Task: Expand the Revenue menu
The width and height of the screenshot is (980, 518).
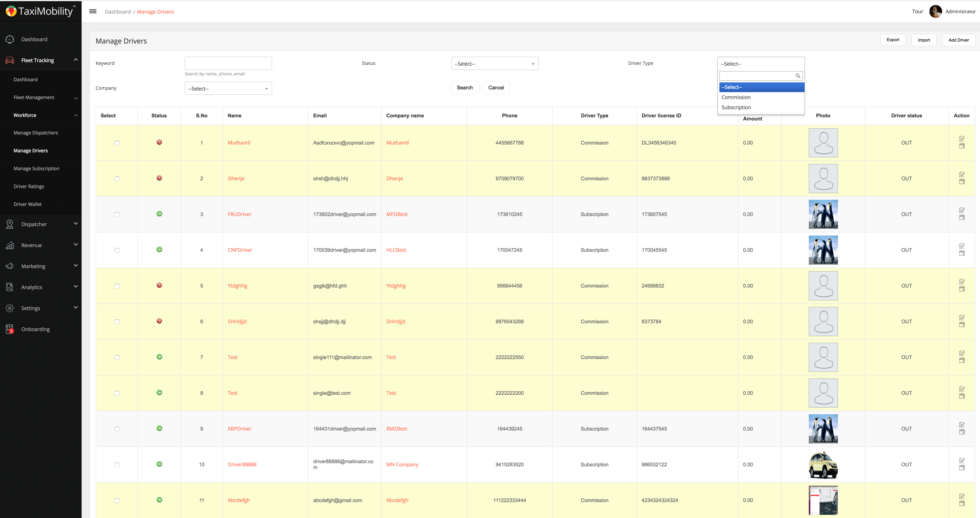Action: pos(76,245)
